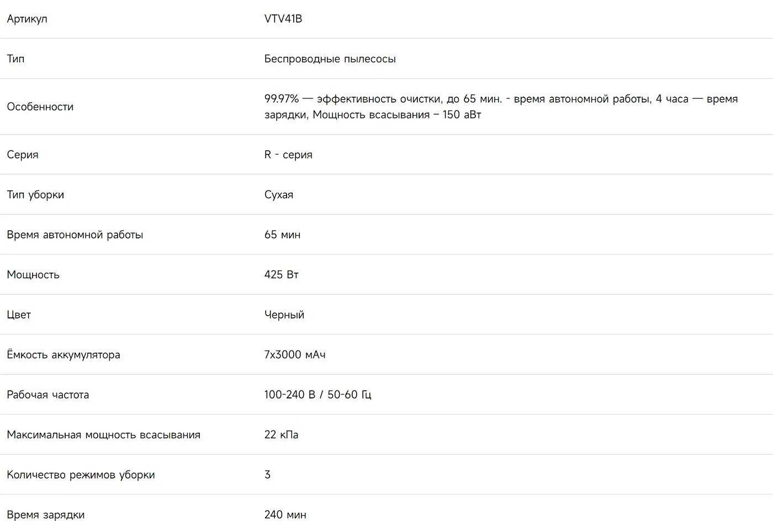Click the 'Максимальная мощность всасывания' label
773x532 pixels.
click(103, 435)
